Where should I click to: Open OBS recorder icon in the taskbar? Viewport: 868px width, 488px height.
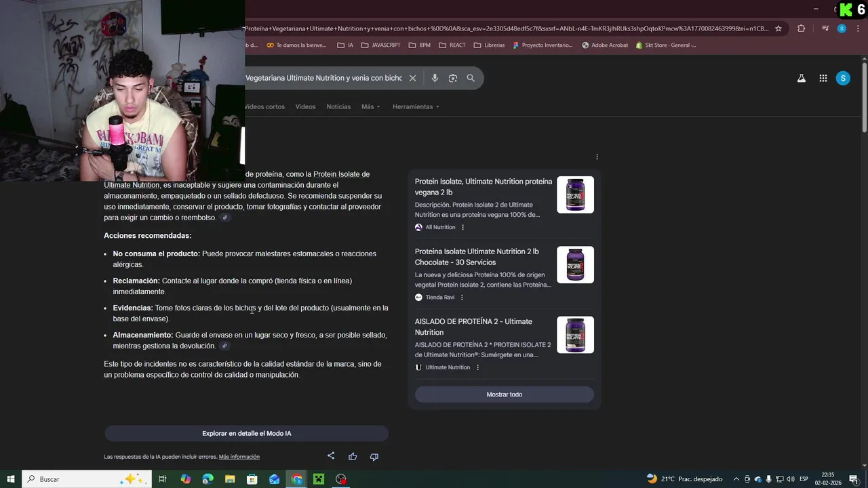point(341,479)
